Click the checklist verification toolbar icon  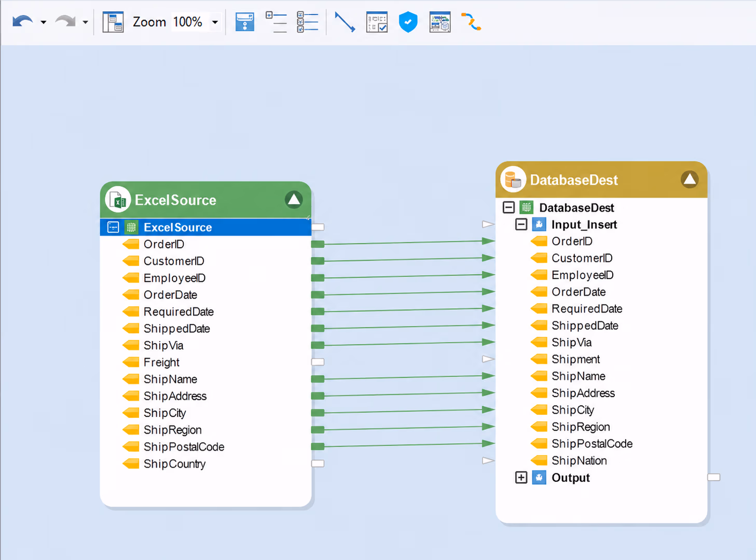point(377,22)
